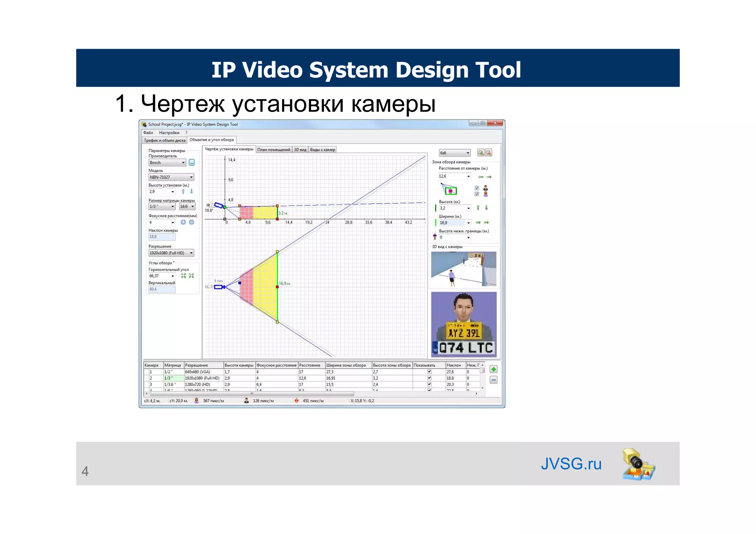Open the Файл menu
756x534 pixels.
pos(148,133)
